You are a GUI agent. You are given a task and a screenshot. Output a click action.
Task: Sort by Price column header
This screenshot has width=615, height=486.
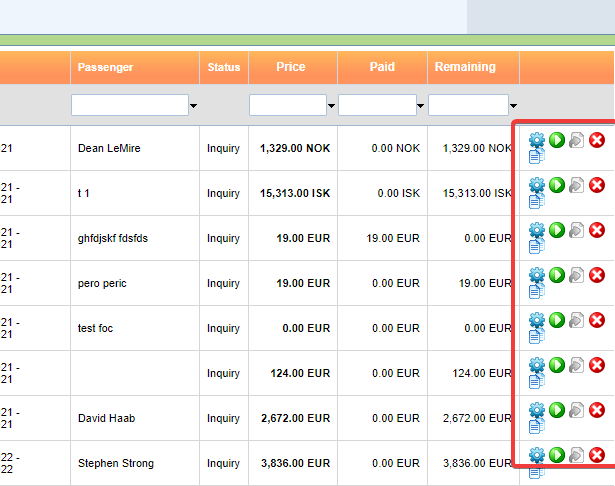[291, 67]
